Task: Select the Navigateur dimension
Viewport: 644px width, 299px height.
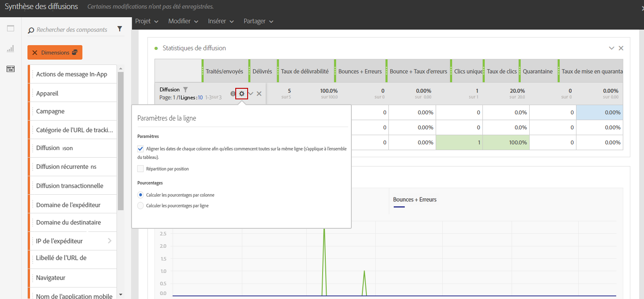Action: pos(72,278)
